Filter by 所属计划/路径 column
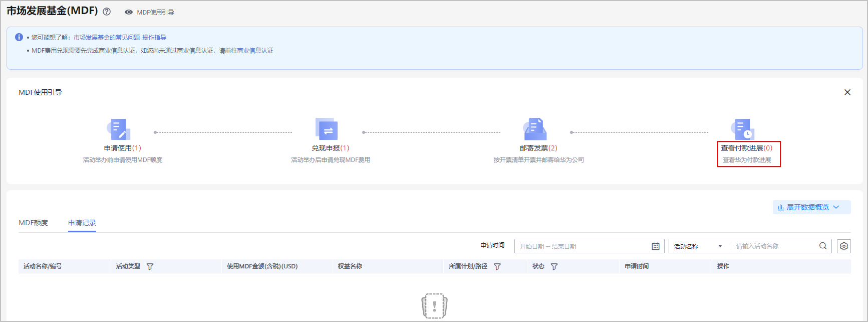The height and width of the screenshot is (322, 868). 497,267
